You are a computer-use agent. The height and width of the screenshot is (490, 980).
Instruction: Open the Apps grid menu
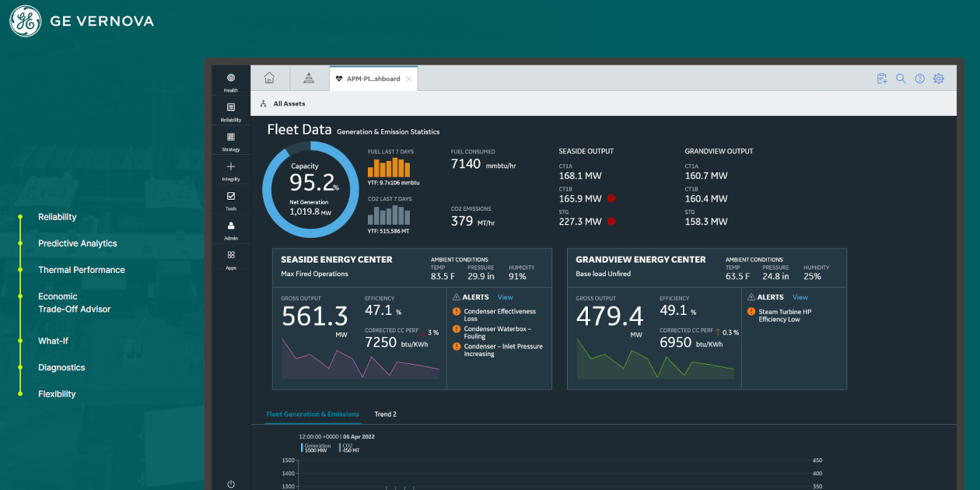pos(230,258)
